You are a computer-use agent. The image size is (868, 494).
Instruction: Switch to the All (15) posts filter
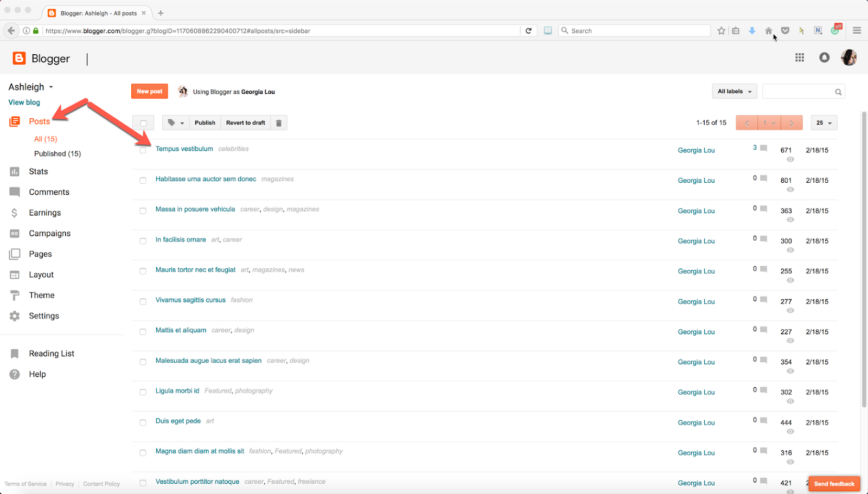point(45,139)
